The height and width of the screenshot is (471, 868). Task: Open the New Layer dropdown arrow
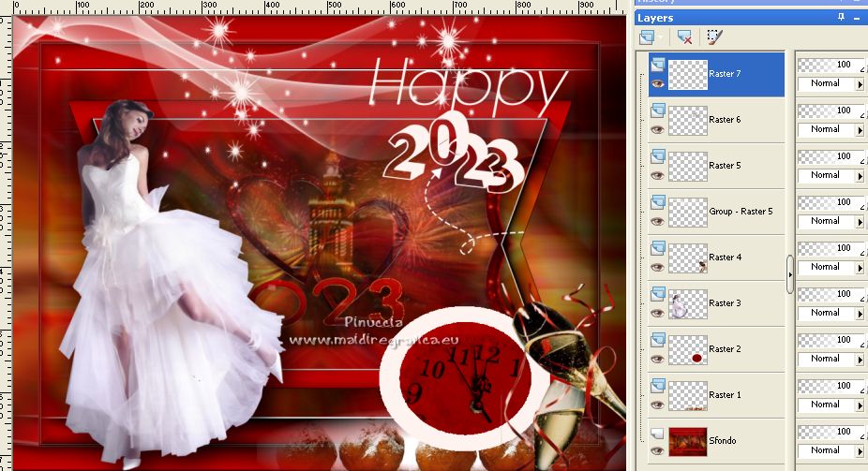click(x=660, y=37)
